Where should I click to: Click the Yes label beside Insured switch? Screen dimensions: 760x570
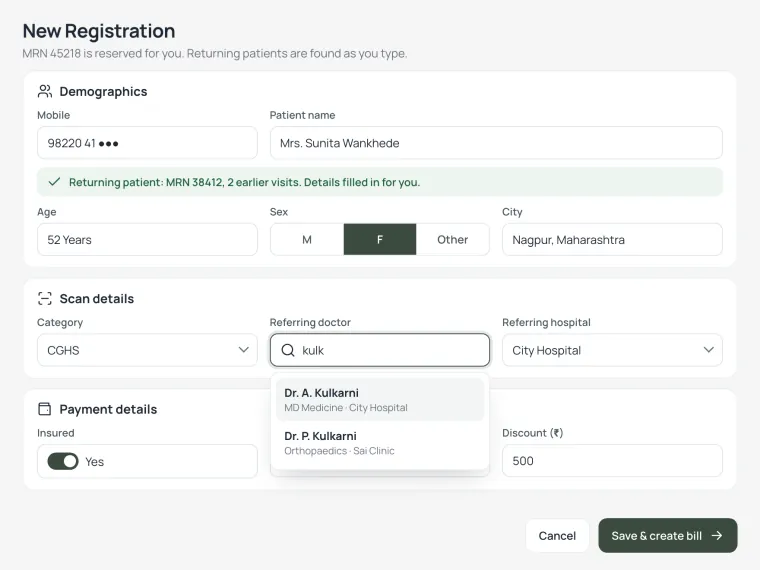(95, 462)
